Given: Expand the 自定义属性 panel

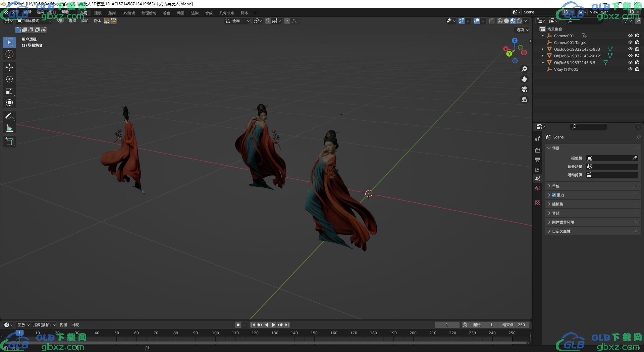Looking at the screenshot, I should click(x=593, y=231).
